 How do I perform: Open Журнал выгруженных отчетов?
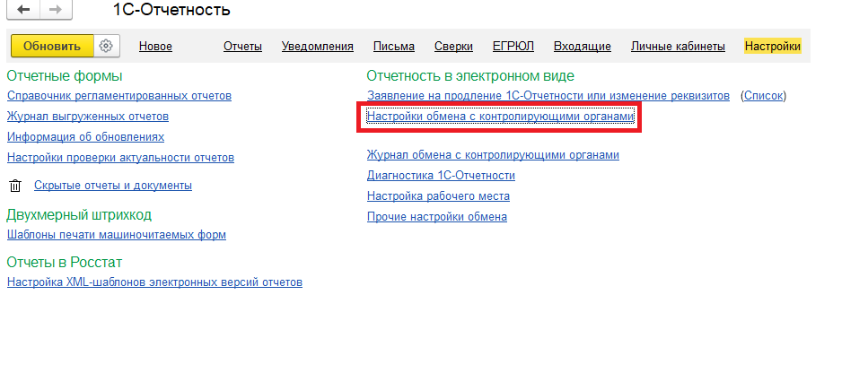(x=87, y=117)
